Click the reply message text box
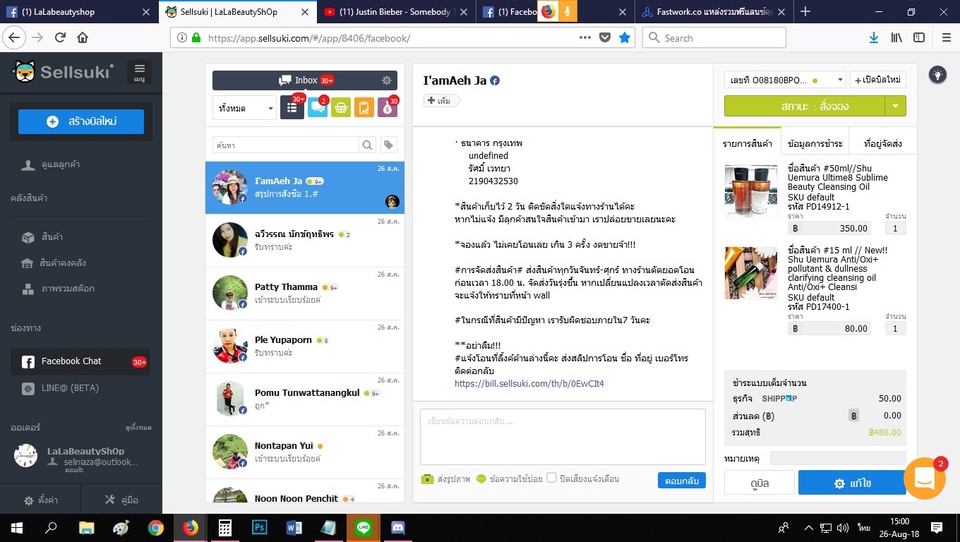This screenshot has width=960, height=542. 563,437
